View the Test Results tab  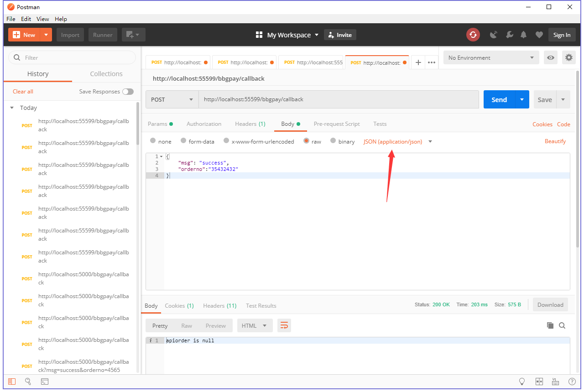coord(261,305)
